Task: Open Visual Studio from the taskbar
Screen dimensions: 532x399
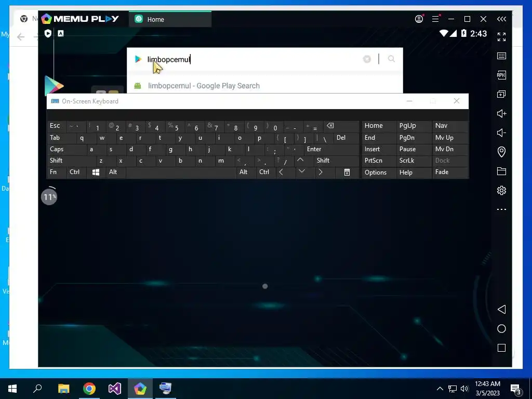Action: [x=115, y=389]
